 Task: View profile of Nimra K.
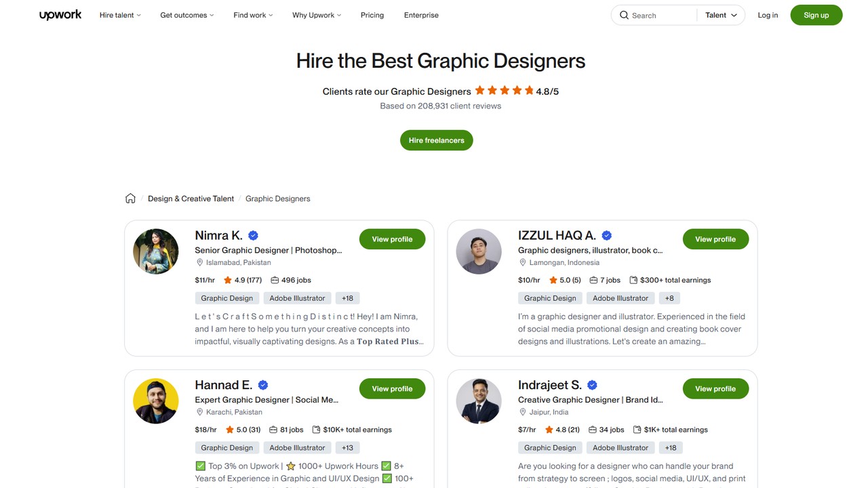(x=392, y=239)
